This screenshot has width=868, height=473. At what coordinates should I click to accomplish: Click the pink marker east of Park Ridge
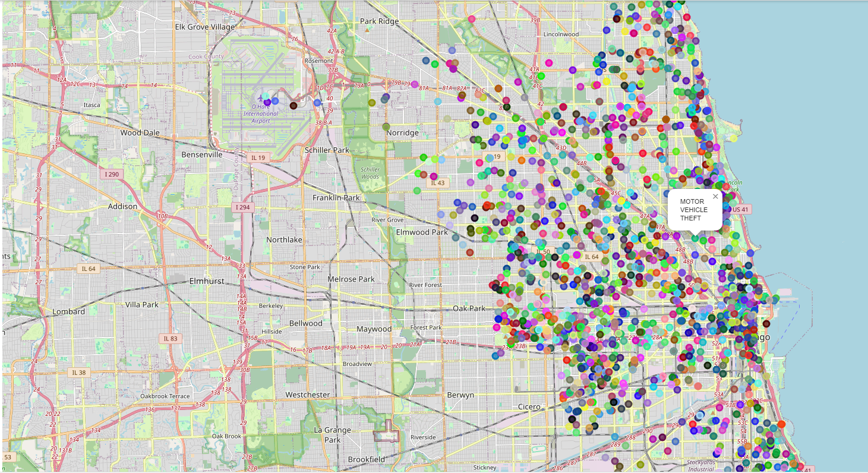[x=471, y=19]
